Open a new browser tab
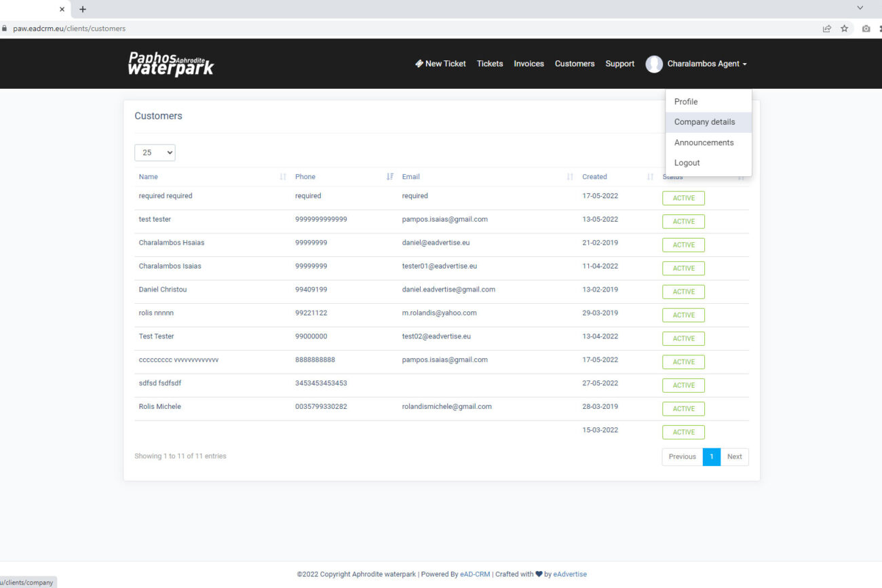This screenshot has width=882, height=588. coord(83,9)
